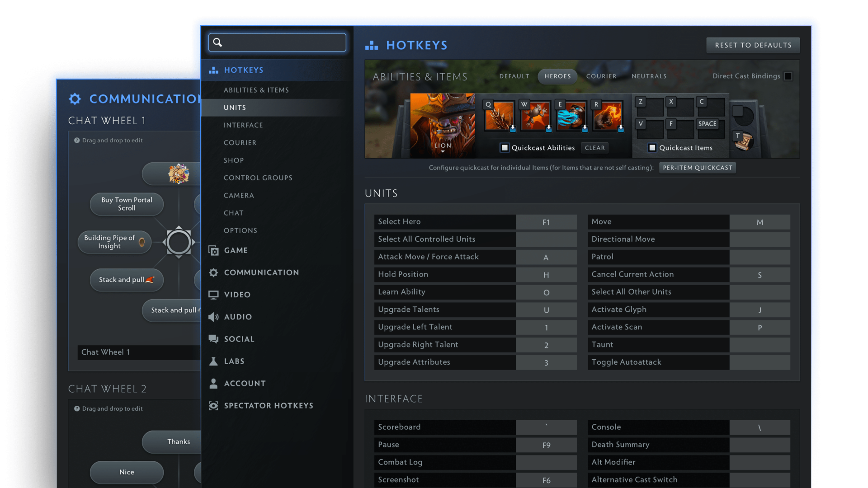Click the CLEAR button beside Quickcast Abilities

594,148
